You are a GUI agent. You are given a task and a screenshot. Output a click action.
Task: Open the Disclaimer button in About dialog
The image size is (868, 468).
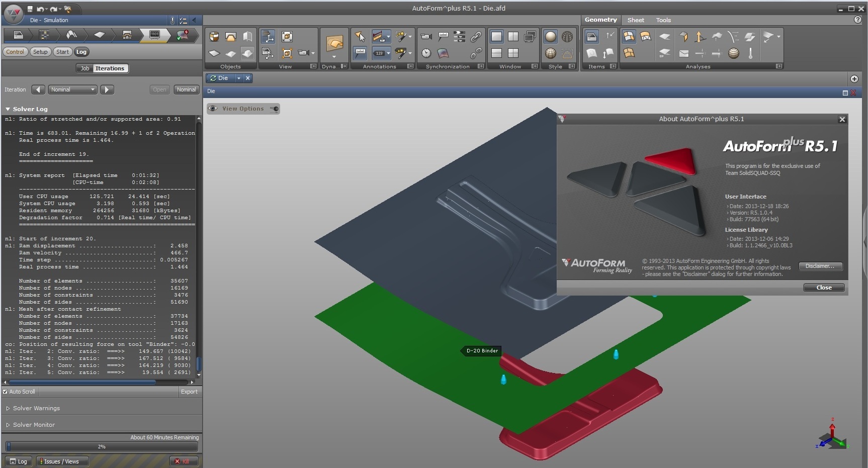pos(820,266)
